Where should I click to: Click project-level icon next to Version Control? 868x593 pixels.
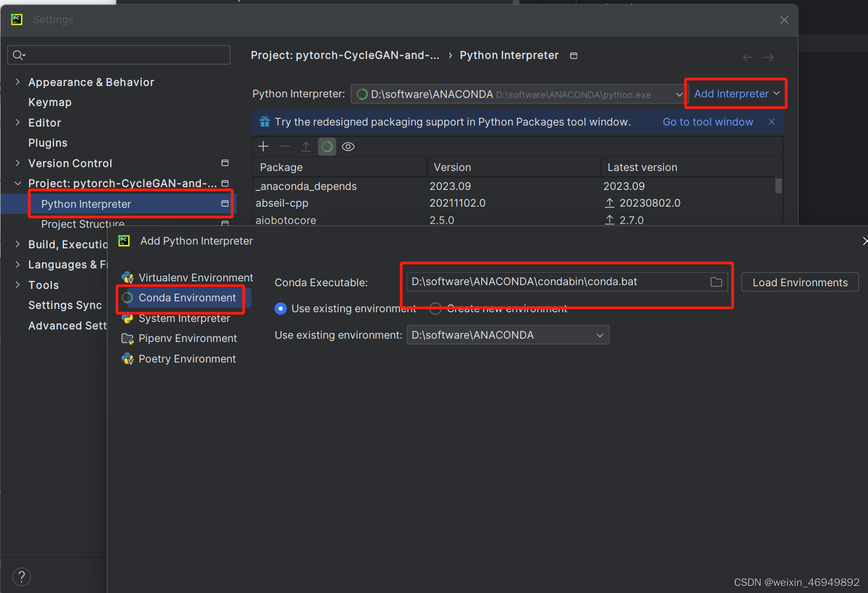coord(225,163)
